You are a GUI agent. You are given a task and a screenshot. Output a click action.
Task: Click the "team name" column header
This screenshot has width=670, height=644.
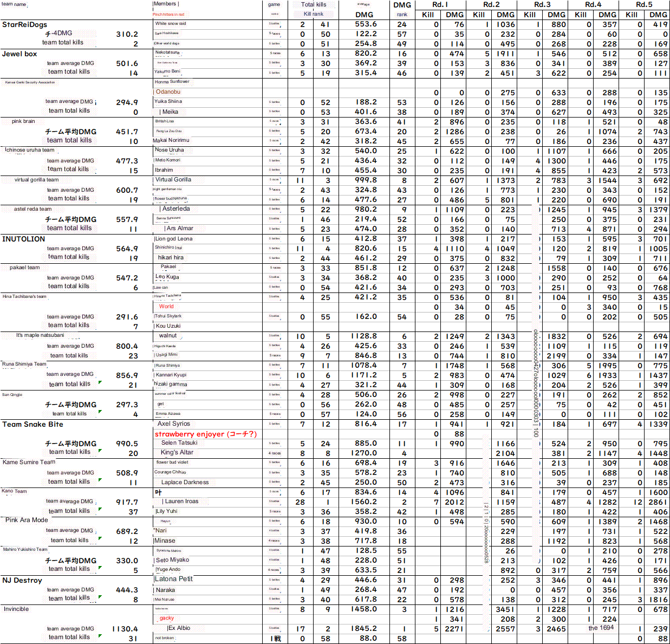14,4
